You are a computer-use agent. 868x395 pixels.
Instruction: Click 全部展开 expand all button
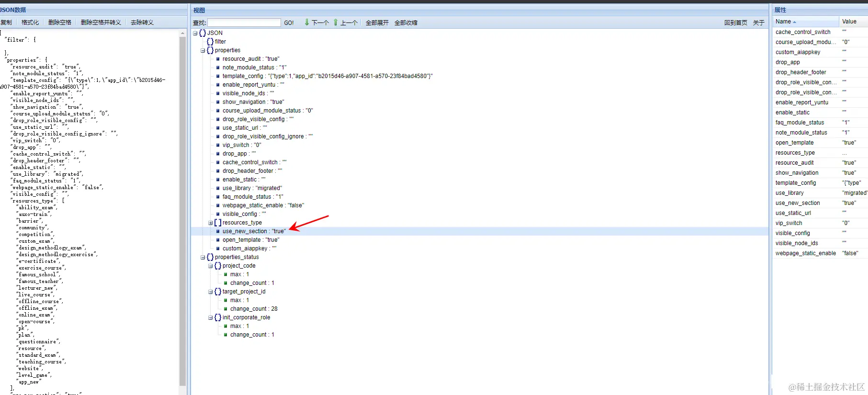click(x=377, y=23)
